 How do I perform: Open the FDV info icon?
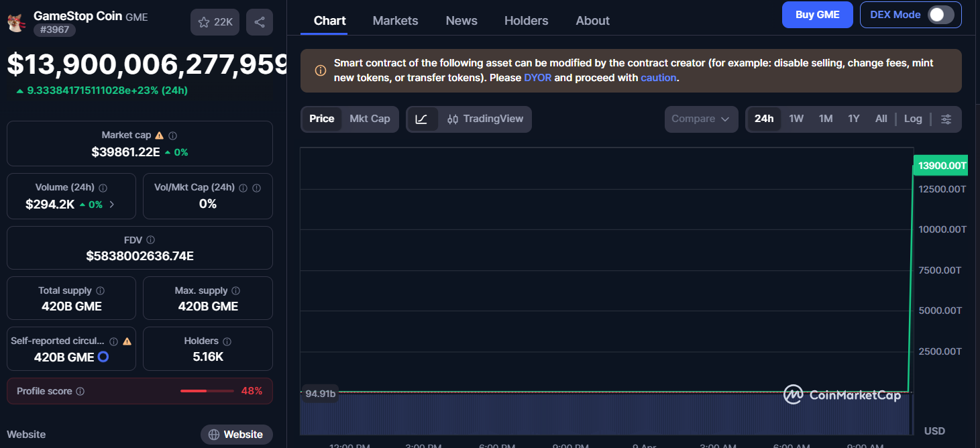click(x=150, y=240)
